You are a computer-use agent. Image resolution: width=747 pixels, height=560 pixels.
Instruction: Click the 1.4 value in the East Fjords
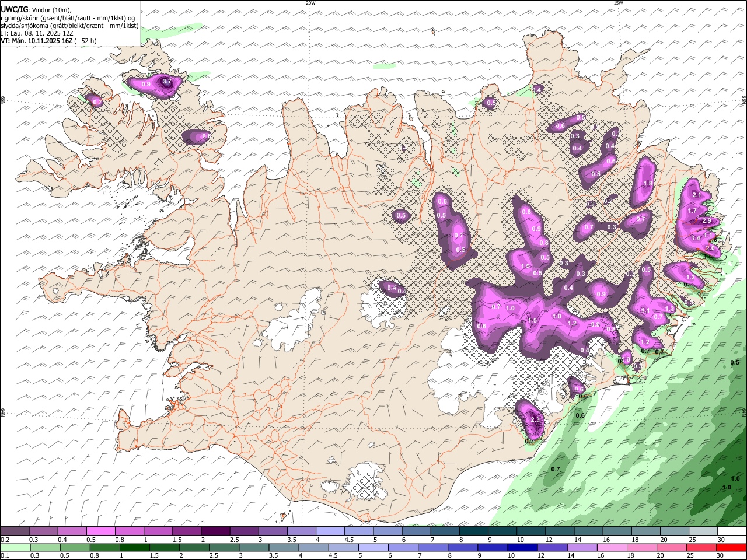(x=696, y=238)
